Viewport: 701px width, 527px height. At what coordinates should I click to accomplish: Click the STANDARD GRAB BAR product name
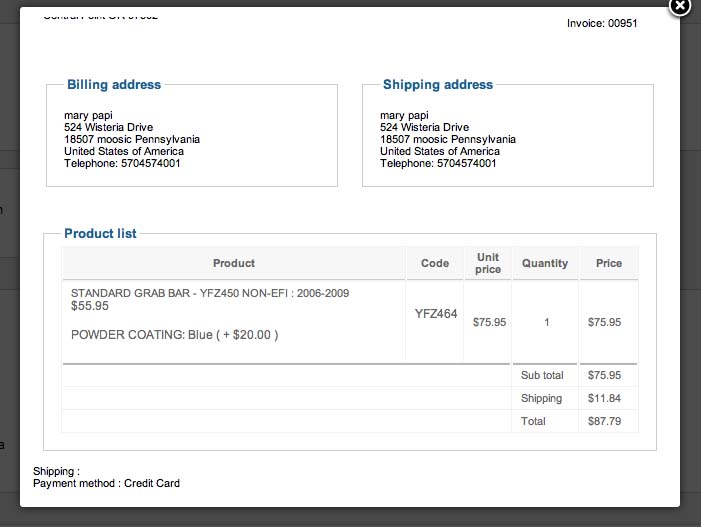210,293
